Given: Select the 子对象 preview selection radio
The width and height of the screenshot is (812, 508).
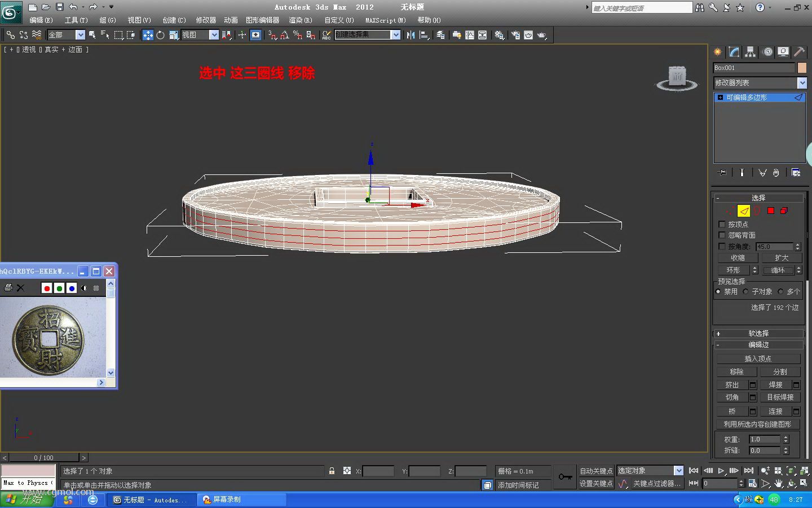Looking at the screenshot, I should click(x=745, y=291).
